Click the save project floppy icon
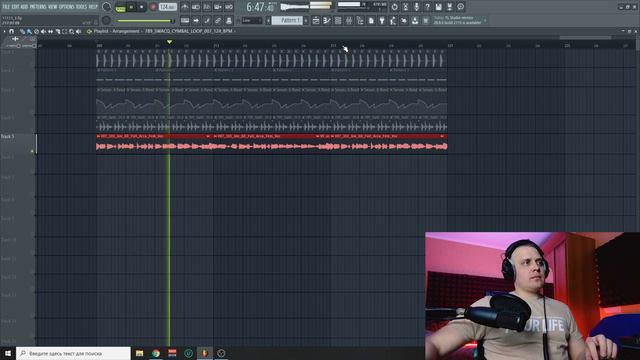Image resolution: width=640 pixels, height=360 pixels. [x=438, y=7]
